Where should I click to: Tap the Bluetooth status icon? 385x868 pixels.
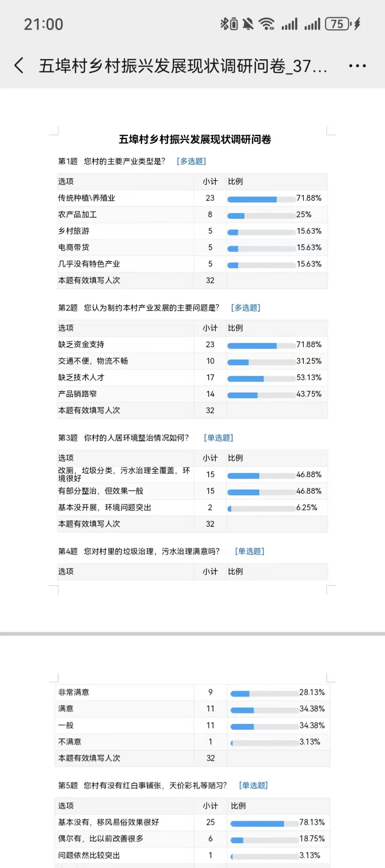[224, 24]
